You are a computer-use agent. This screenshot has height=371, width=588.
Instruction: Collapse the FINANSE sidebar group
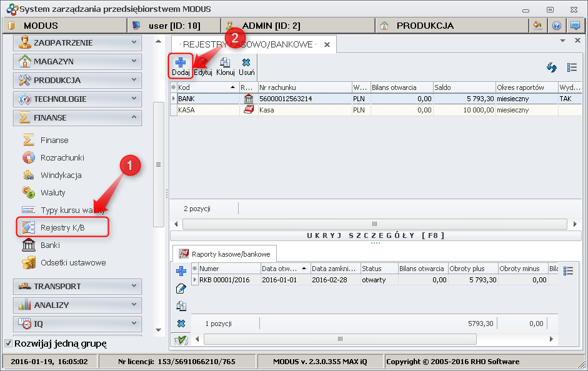[x=77, y=117]
